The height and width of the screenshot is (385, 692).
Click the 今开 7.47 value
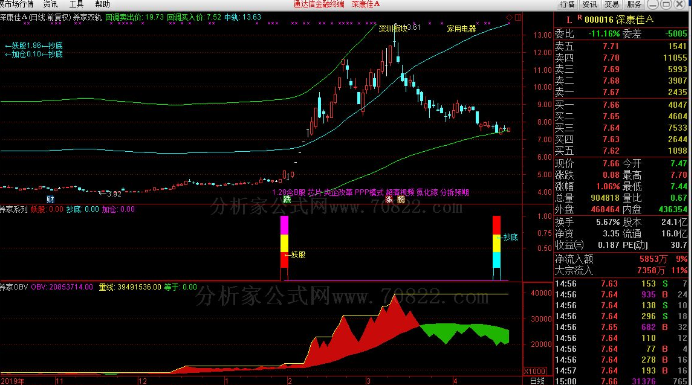[679, 164]
